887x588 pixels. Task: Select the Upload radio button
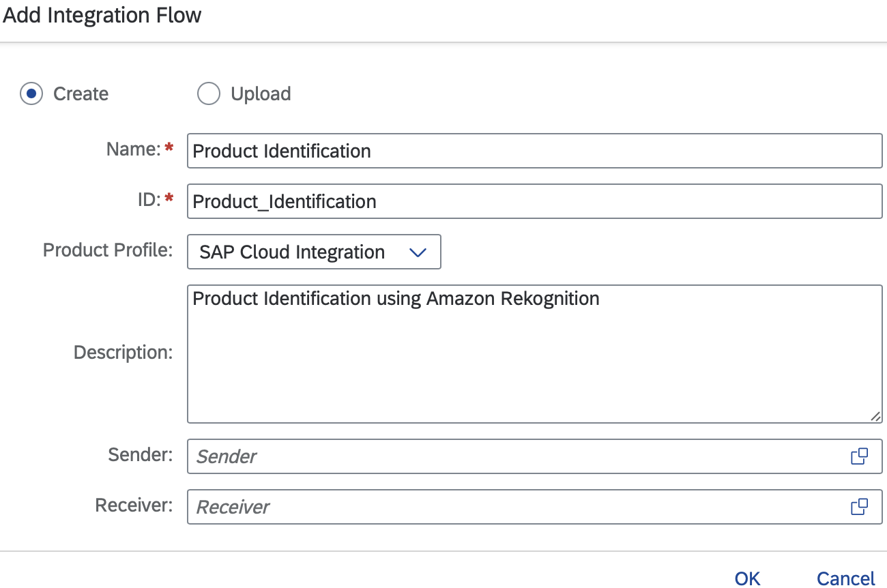[x=209, y=93]
